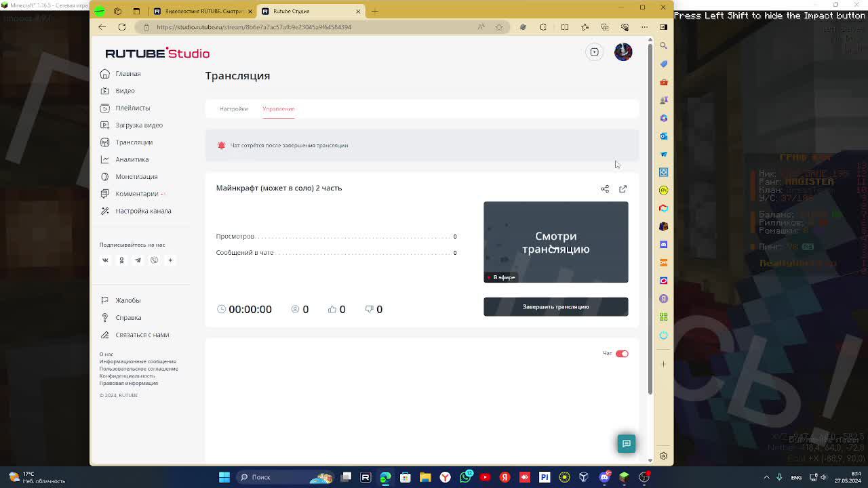This screenshot has height=488, width=868.
Task: Click the red bell notification icon
Action: tap(221, 145)
